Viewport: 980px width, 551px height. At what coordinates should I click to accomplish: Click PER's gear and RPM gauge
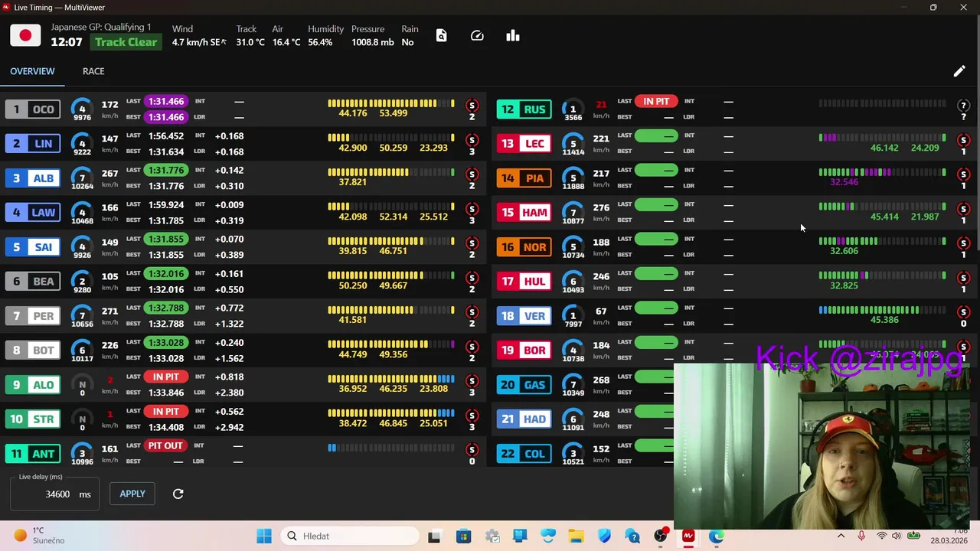[82, 316]
